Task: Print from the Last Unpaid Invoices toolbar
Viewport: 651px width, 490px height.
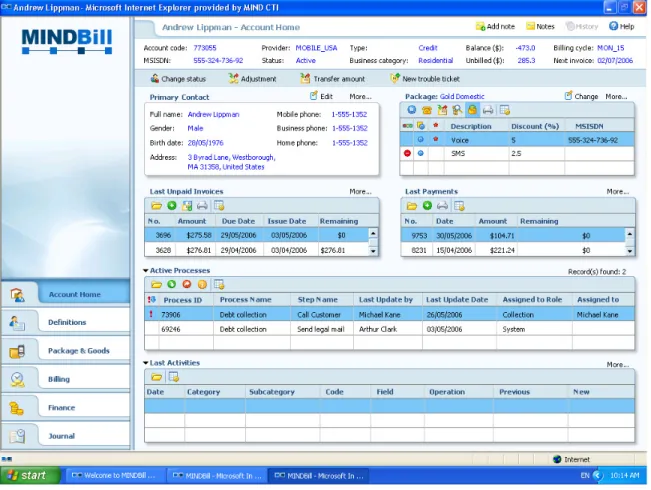Action: click(x=202, y=206)
